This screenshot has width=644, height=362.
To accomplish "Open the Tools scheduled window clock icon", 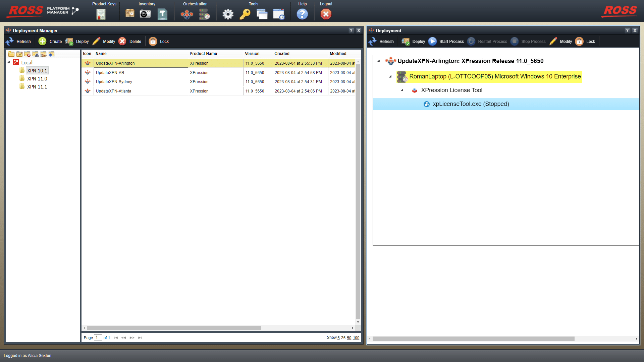I will coord(279,14).
